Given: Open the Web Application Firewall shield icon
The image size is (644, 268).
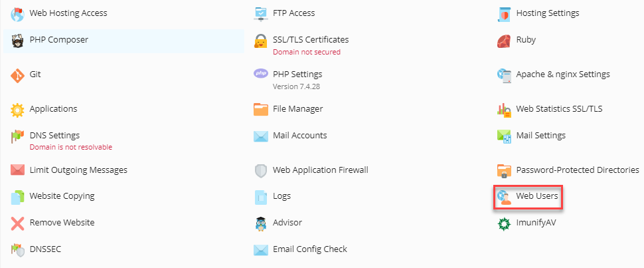Looking at the screenshot, I should click(261, 171).
